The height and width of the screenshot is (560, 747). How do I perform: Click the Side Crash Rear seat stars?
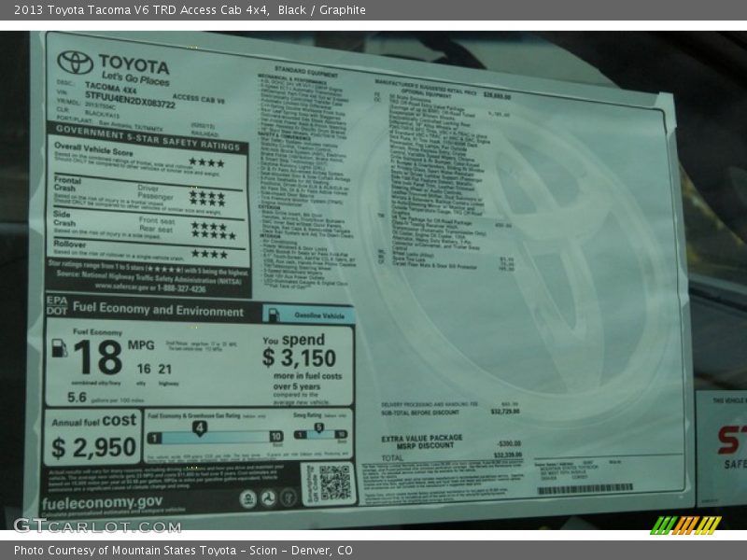[x=214, y=235]
